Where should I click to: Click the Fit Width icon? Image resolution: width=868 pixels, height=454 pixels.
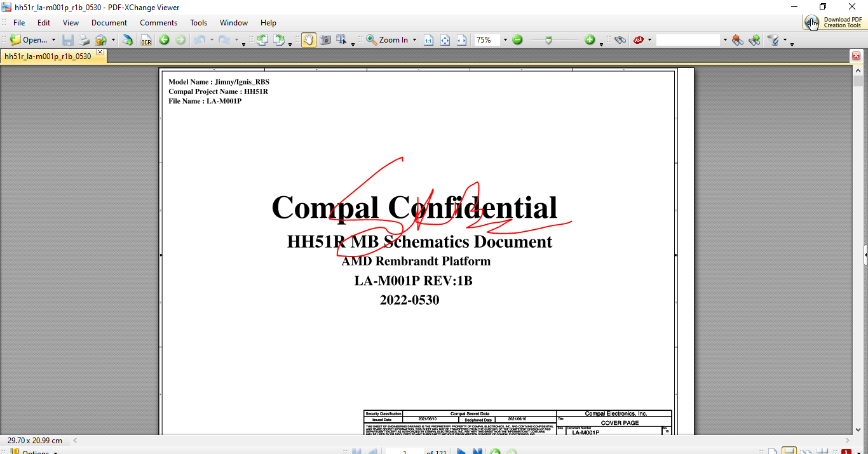pyautogui.click(x=461, y=40)
